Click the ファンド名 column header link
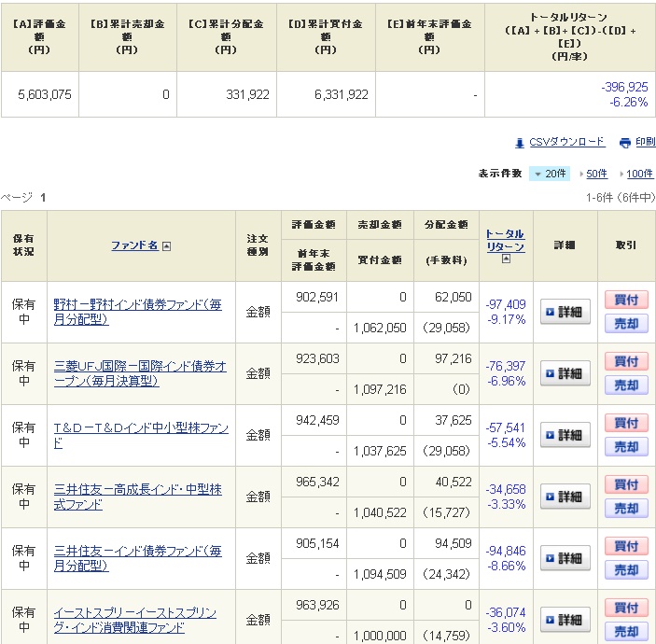Image resolution: width=656 pixels, height=644 pixels. [134, 245]
